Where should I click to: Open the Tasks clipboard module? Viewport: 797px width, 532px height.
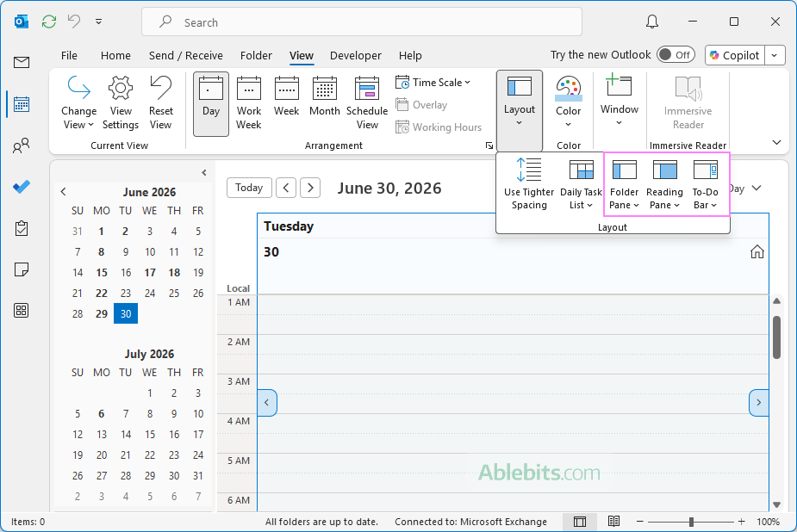pyautogui.click(x=22, y=228)
